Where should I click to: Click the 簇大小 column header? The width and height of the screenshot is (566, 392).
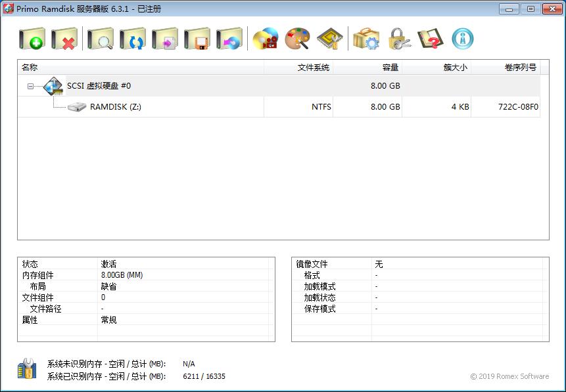point(454,67)
